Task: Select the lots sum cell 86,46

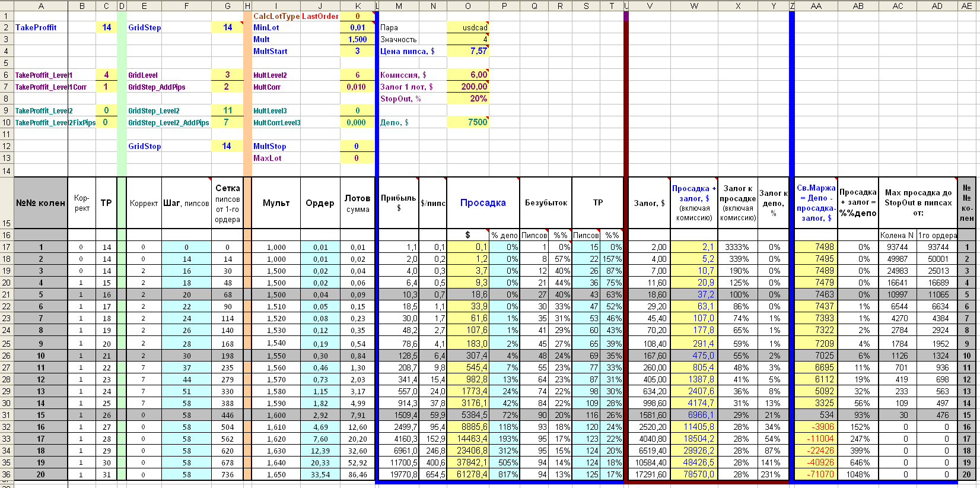Action: coord(358,474)
